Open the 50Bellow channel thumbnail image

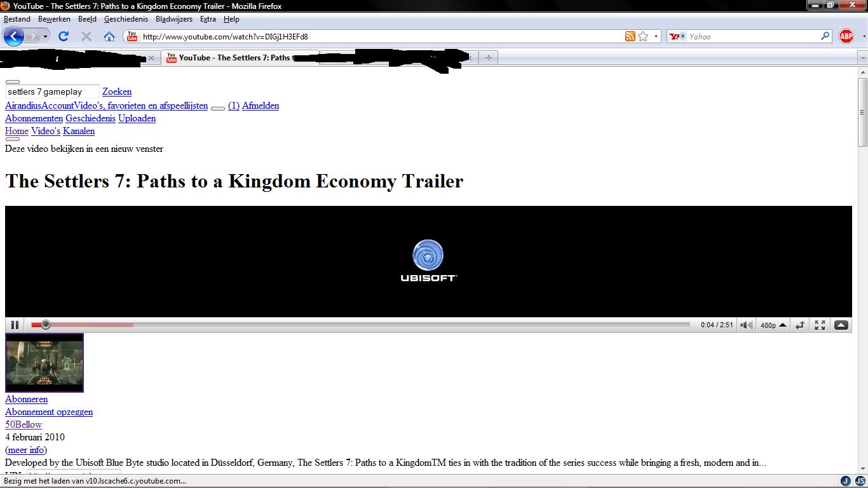click(44, 363)
